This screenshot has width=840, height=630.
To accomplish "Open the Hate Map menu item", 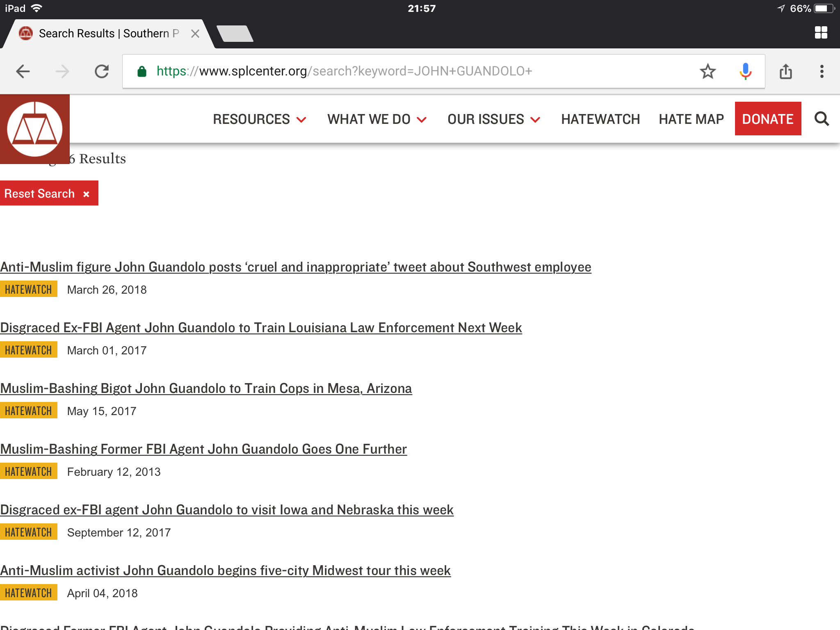I will pyautogui.click(x=691, y=119).
